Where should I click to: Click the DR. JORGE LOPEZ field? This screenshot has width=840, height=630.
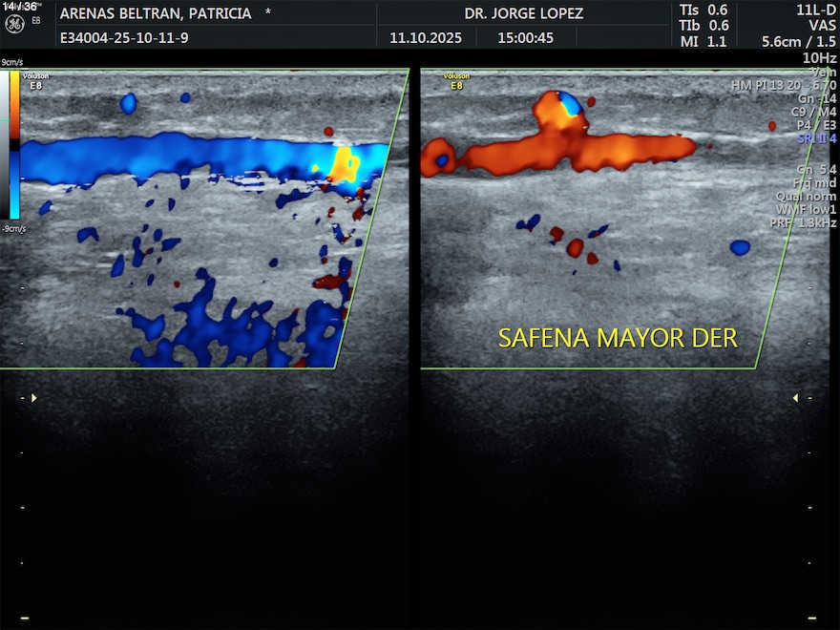coord(523,13)
